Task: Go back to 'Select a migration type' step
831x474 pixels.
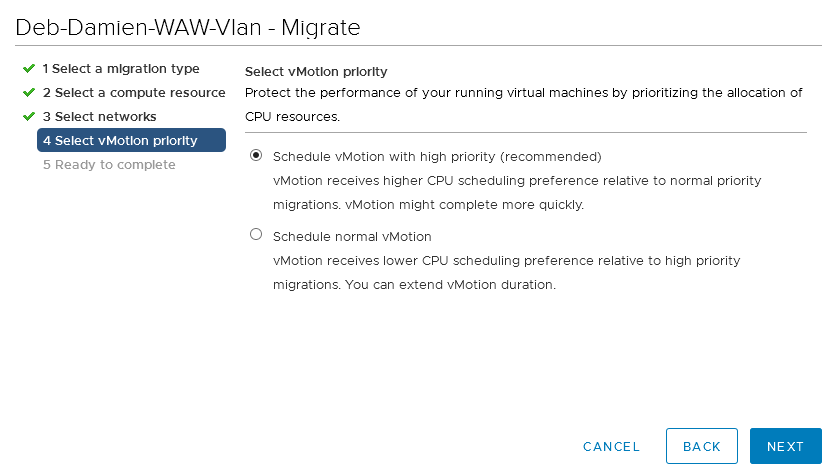Action: click(121, 69)
